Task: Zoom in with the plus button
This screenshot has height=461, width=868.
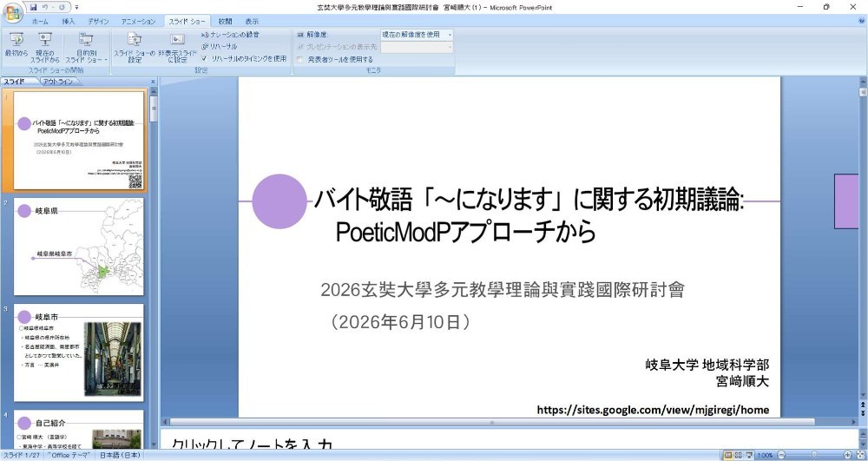Action: pyautogui.click(x=847, y=455)
